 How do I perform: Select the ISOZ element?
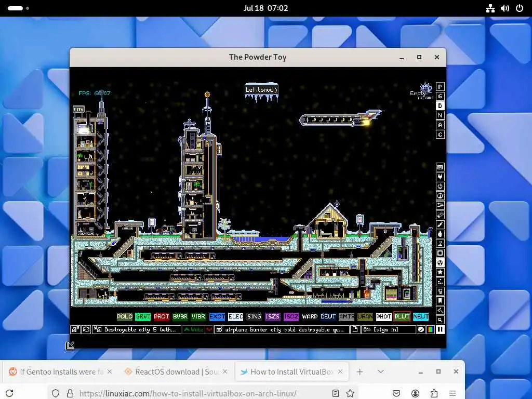291,316
